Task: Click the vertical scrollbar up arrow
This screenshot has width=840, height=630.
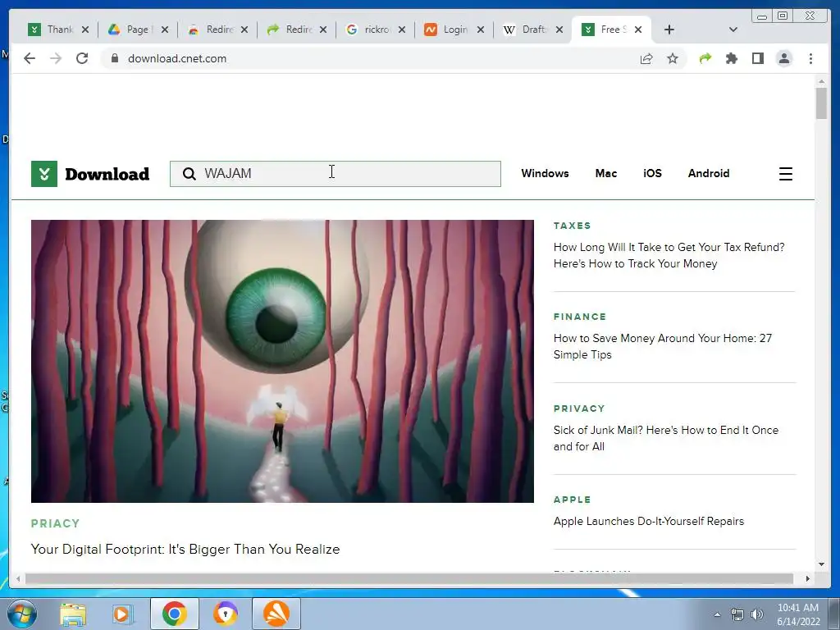Action: tap(821, 81)
